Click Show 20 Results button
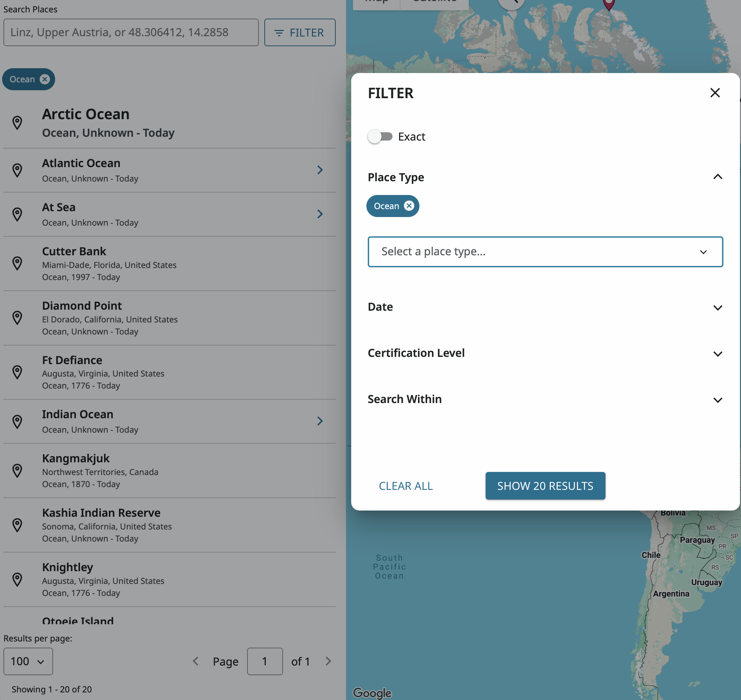 pos(545,486)
